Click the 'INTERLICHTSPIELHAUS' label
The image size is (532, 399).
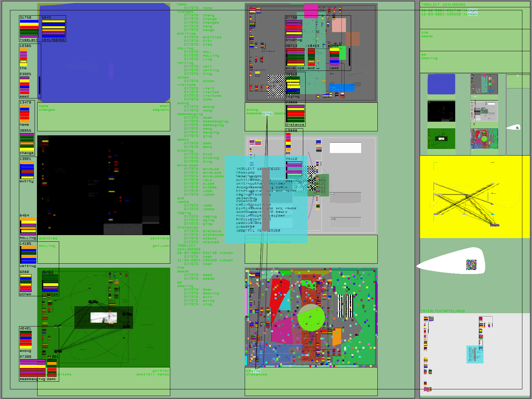click(x=443, y=311)
